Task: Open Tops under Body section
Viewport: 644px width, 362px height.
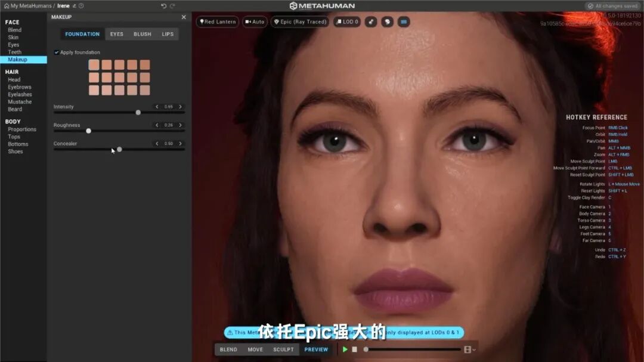Action: 14,137
